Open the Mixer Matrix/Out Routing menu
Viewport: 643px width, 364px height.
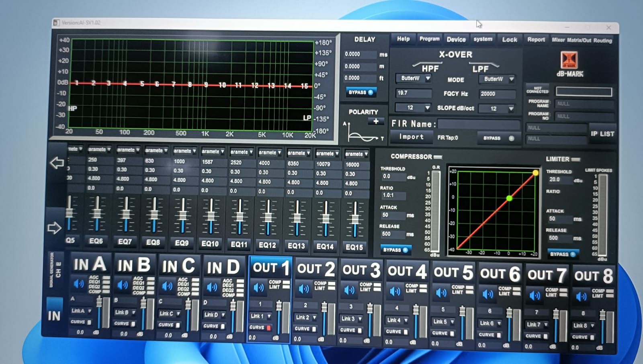(582, 40)
